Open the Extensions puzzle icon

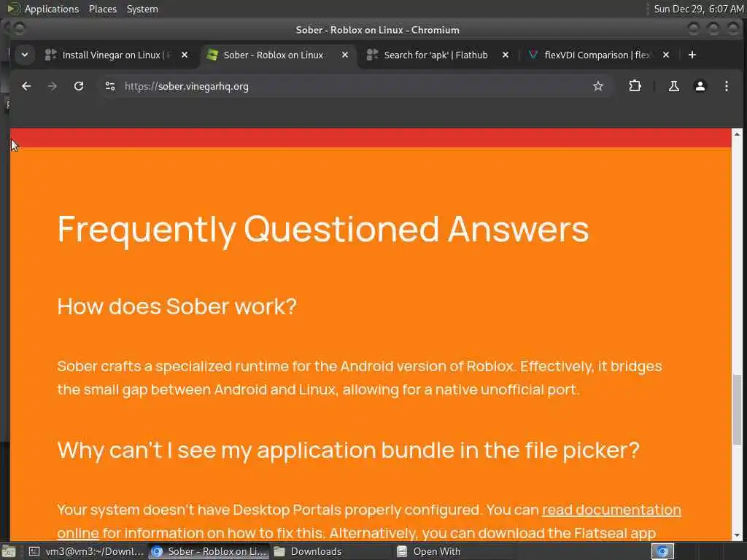(635, 86)
